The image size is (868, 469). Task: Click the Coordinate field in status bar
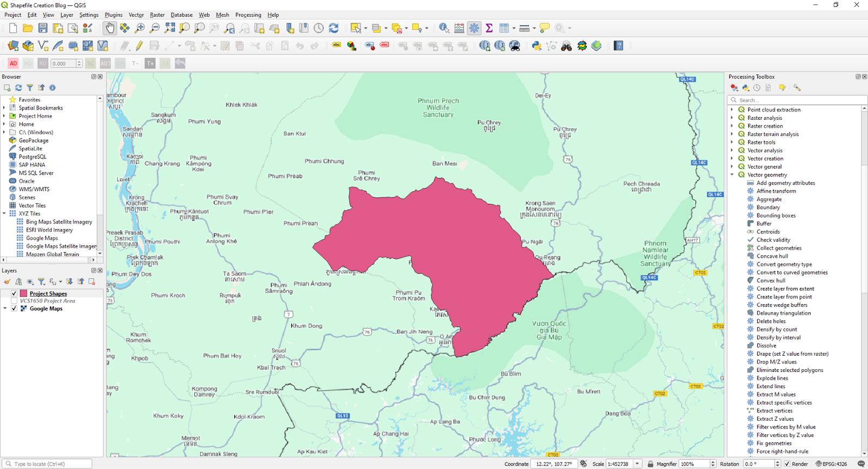pyautogui.click(x=553, y=464)
